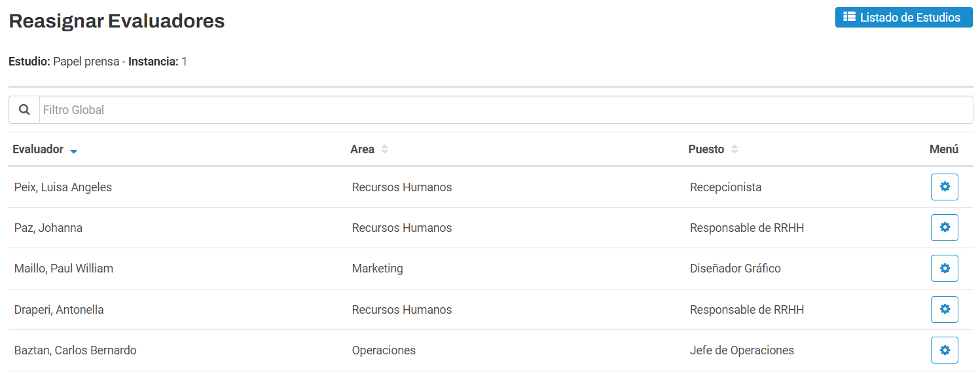This screenshot has width=980, height=374.
Task: Select the name Peix, Luisa Angeles
Action: (63, 187)
